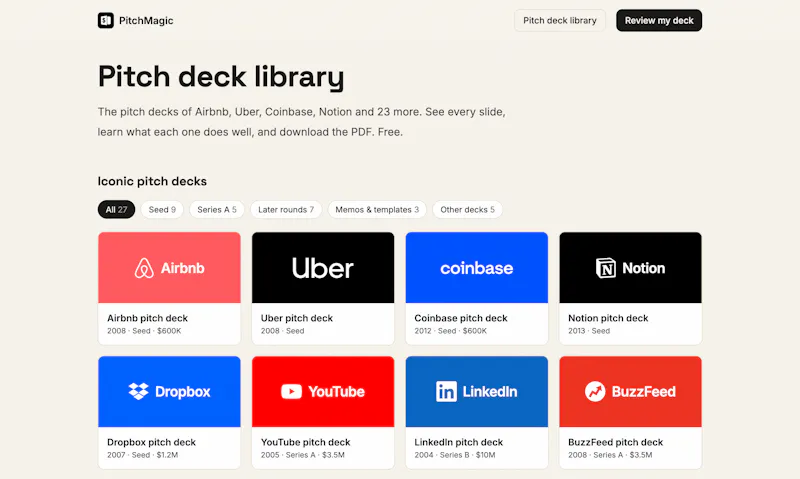
Task: Click '2007 · Seed · $1.2M' under Dropbox
Action: point(142,455)
